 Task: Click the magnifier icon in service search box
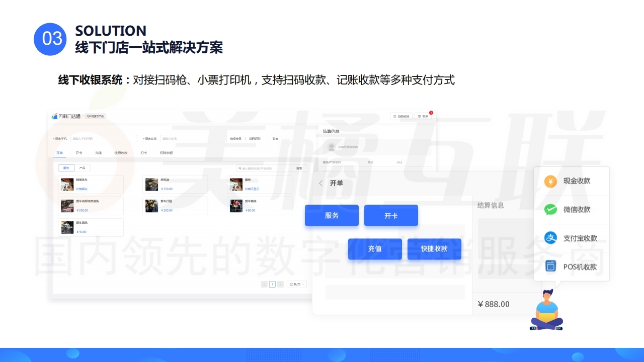[240, 168]
